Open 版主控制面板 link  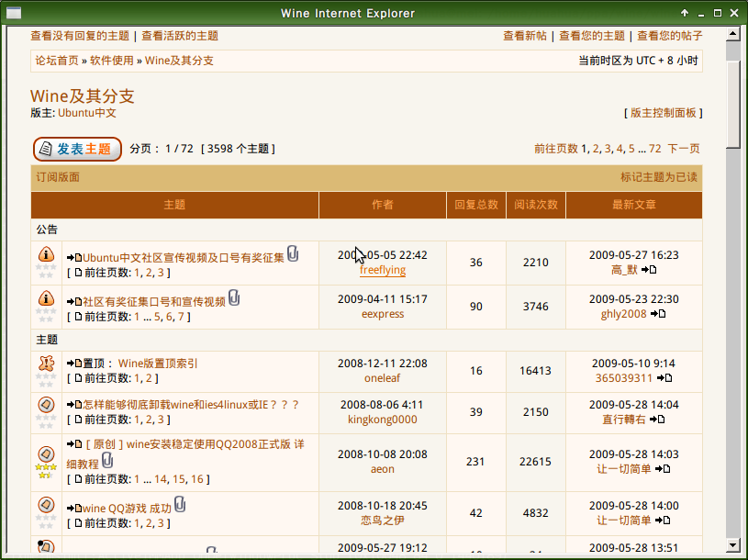663,113
